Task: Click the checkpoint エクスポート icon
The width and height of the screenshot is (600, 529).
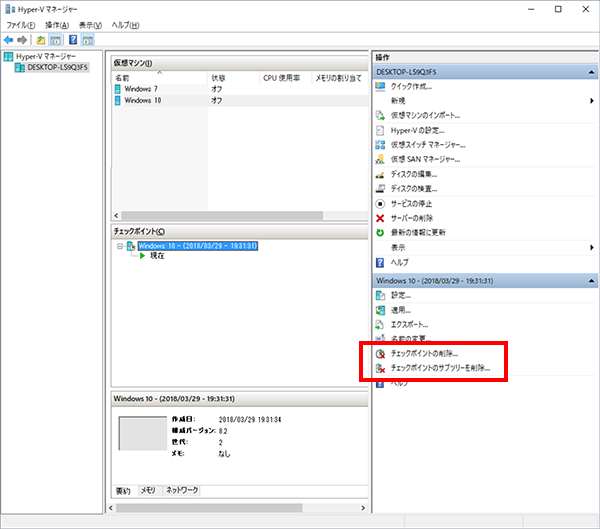Action: point(380,325)
